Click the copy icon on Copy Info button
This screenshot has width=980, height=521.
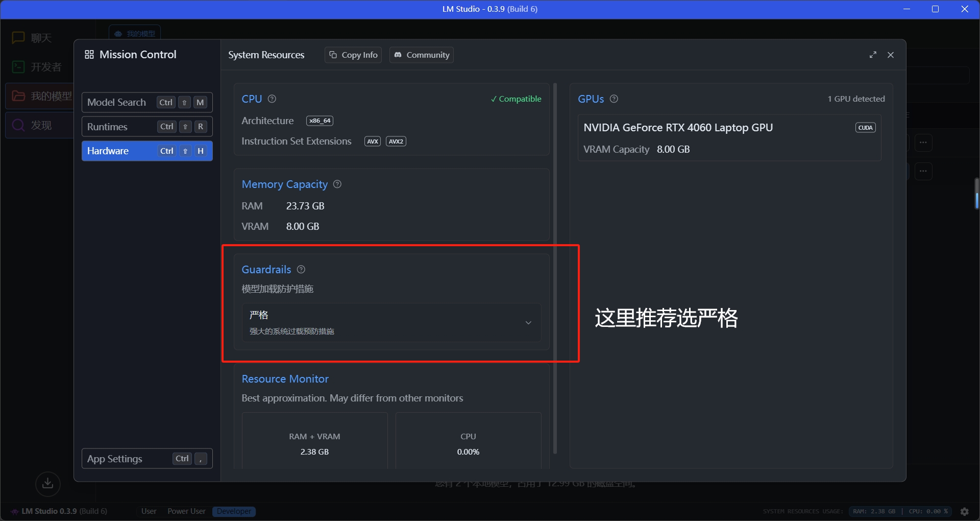(x=333, y=55)
